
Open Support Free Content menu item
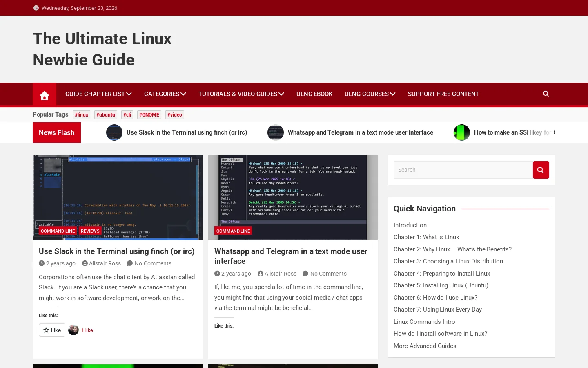point(443,94)
